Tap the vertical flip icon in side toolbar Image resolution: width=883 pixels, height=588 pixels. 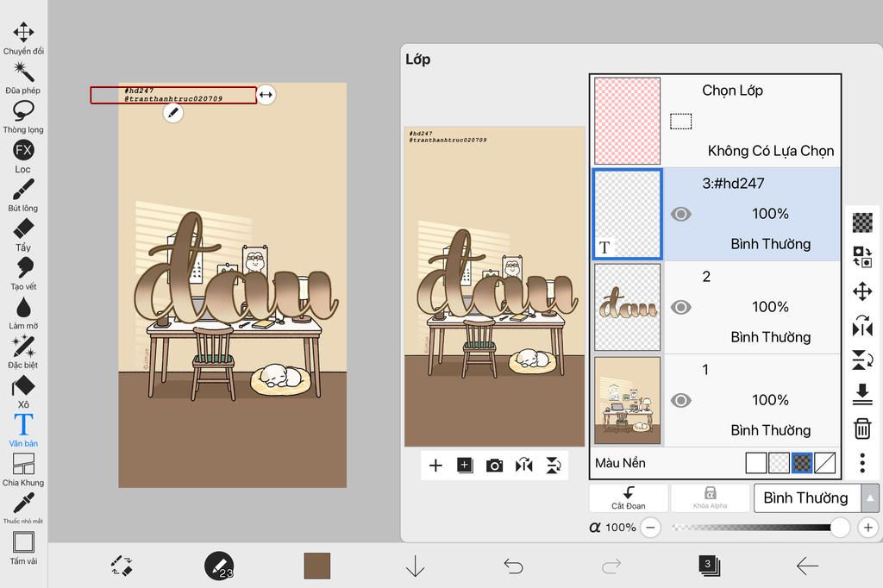point(862,360)
